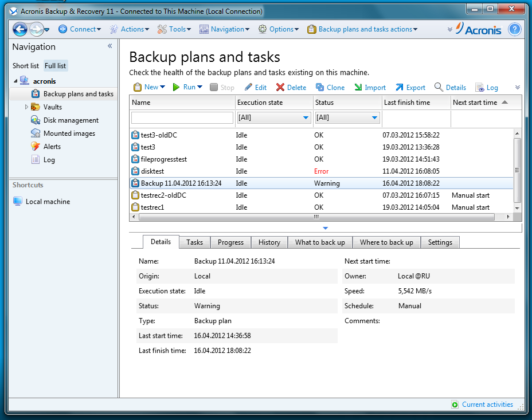View Details of selected plan
Image resolution: width=532 pixels, height=420 pixels.
pyautogui.click(x=450, y=88)
